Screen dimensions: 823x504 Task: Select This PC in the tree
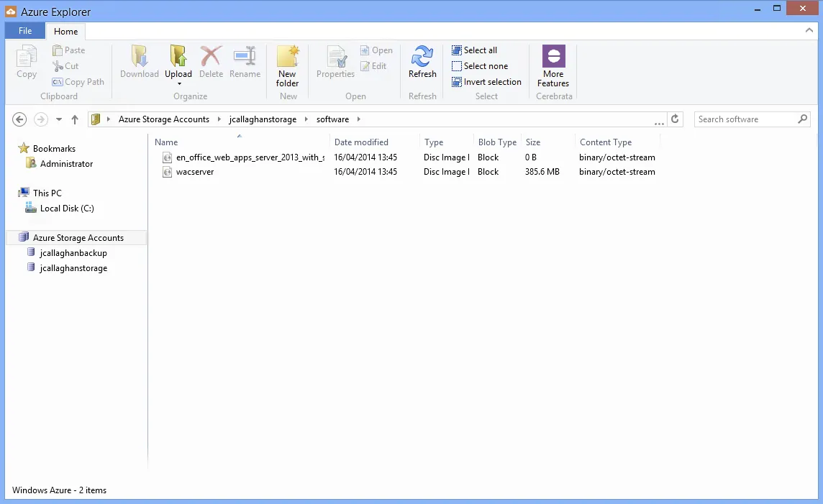pyautogui.click(x=47, y=193)
